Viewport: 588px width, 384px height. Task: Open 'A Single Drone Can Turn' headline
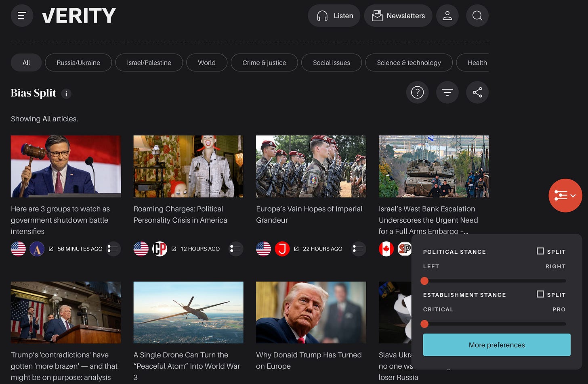click(187, 366)
